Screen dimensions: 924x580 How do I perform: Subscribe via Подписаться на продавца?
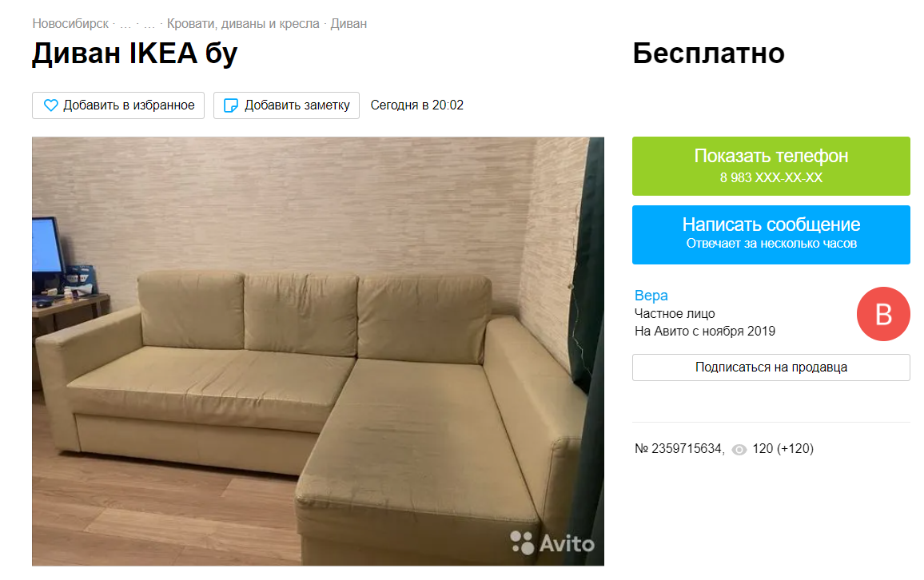pyautogui.click(x=771, y=367)
